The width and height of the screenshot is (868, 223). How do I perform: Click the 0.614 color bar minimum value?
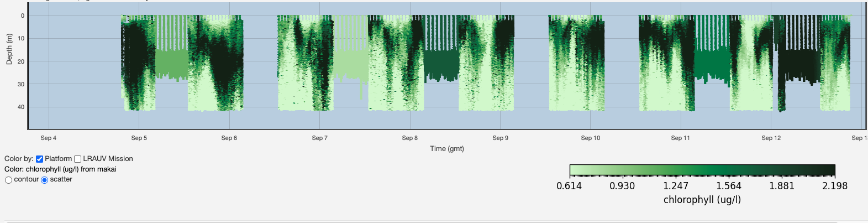pos(569,186)
